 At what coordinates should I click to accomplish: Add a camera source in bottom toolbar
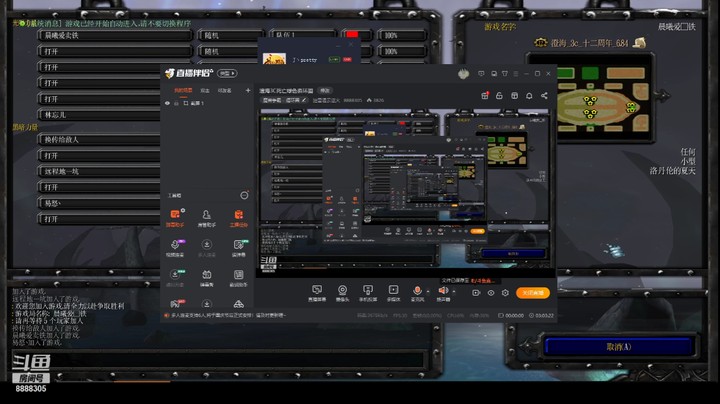point(342,292)
